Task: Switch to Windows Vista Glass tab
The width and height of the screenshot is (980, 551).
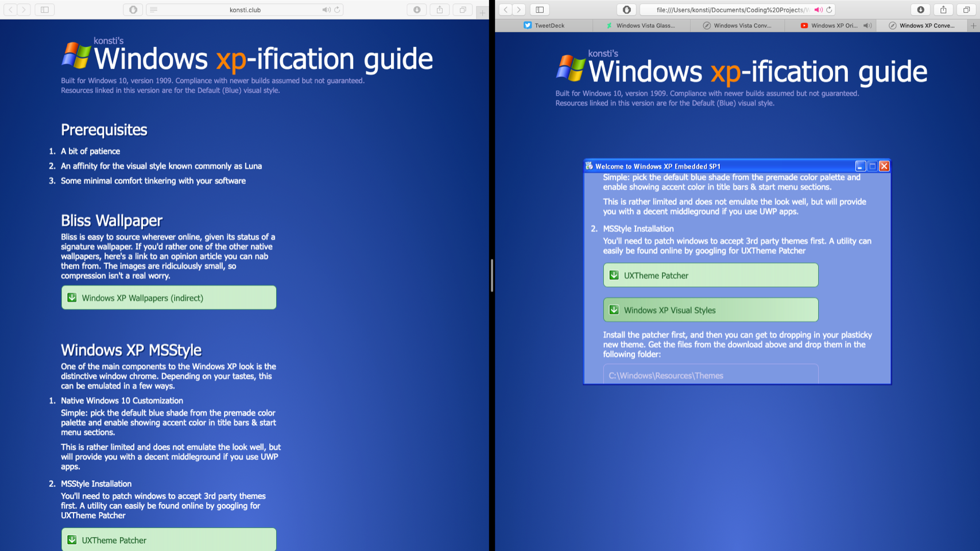Action: pyautogui.click(x=641, y=25)
